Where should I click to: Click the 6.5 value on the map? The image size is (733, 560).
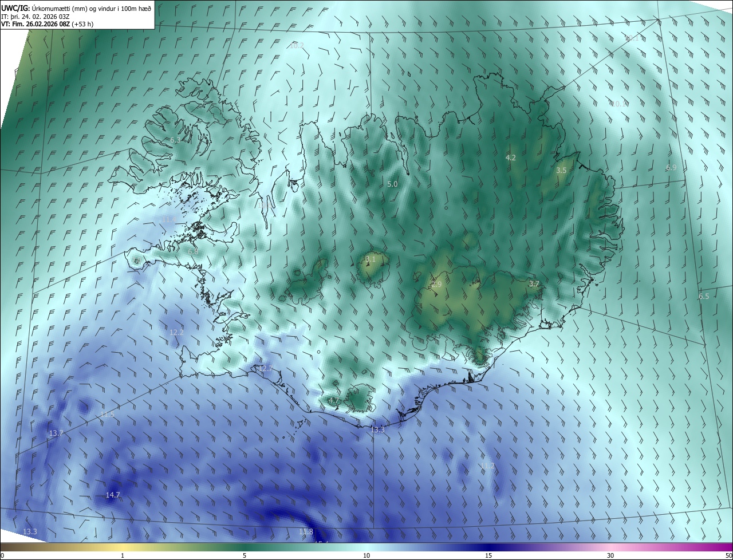[704, 297]
